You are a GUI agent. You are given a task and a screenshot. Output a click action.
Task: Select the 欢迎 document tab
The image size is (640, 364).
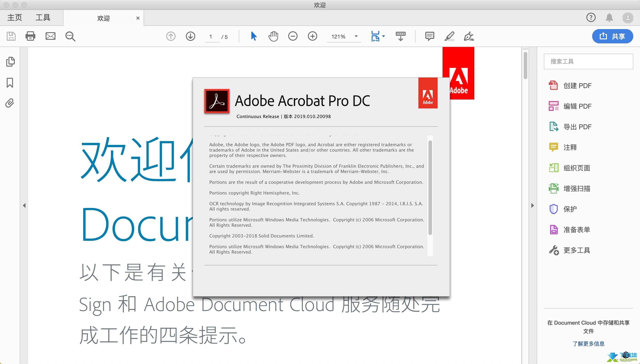tap(104, 18)
